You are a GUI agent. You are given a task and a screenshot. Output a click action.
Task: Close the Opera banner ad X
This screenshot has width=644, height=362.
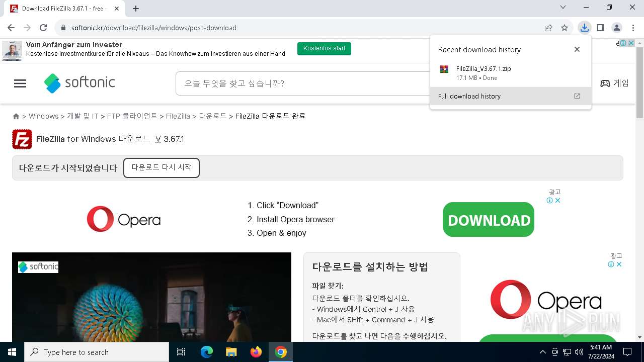point(557,201)
